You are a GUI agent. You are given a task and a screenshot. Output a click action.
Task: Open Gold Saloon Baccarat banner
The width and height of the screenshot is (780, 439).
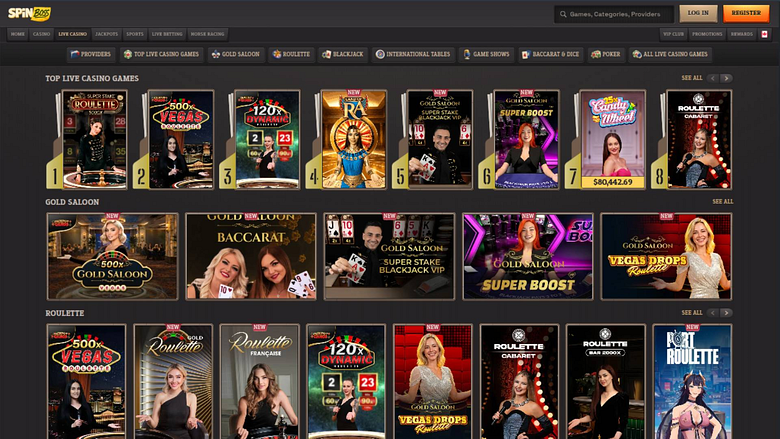click(x=251, y=257)
